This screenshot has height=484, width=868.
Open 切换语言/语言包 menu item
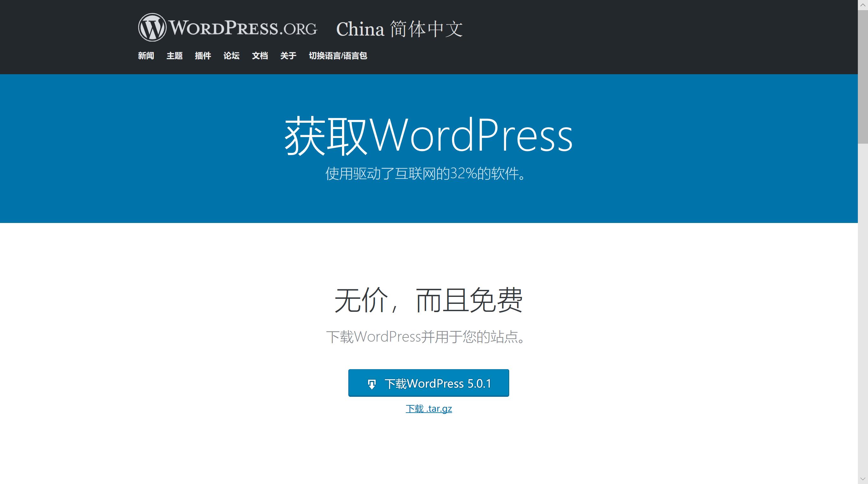[338, 56]
